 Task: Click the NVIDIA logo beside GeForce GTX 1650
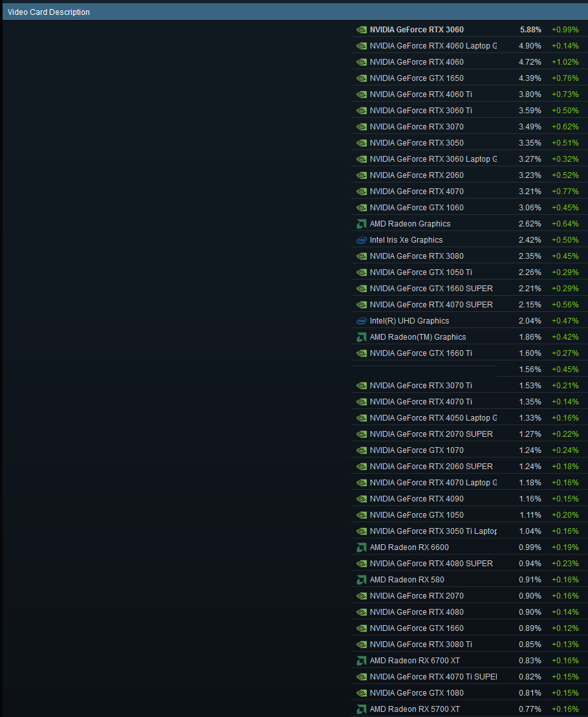coord(361,78)
